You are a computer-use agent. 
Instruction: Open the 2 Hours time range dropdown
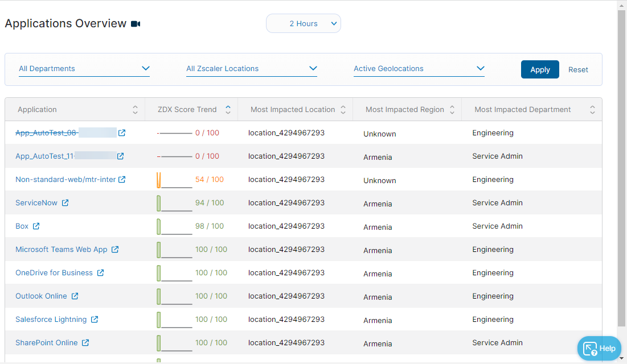tap(304, 24)
